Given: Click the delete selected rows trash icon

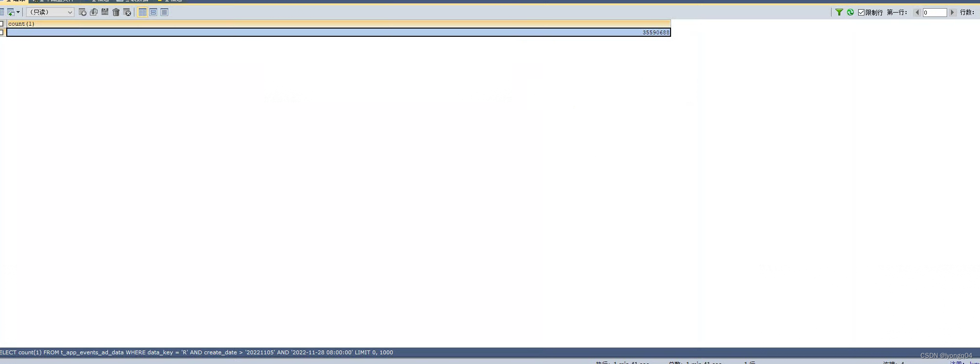Looking at the screenshot, I should point(116,12).
